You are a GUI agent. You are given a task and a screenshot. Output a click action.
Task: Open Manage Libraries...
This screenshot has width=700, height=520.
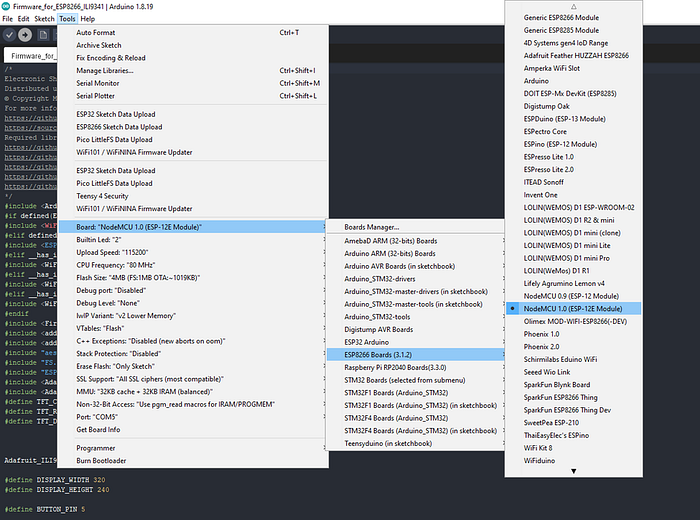[x=193, y=71]
